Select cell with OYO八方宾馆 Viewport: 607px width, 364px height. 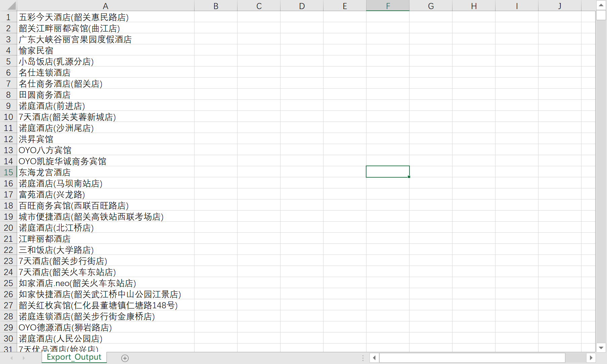pyautogui.click(x=105, y=150)
